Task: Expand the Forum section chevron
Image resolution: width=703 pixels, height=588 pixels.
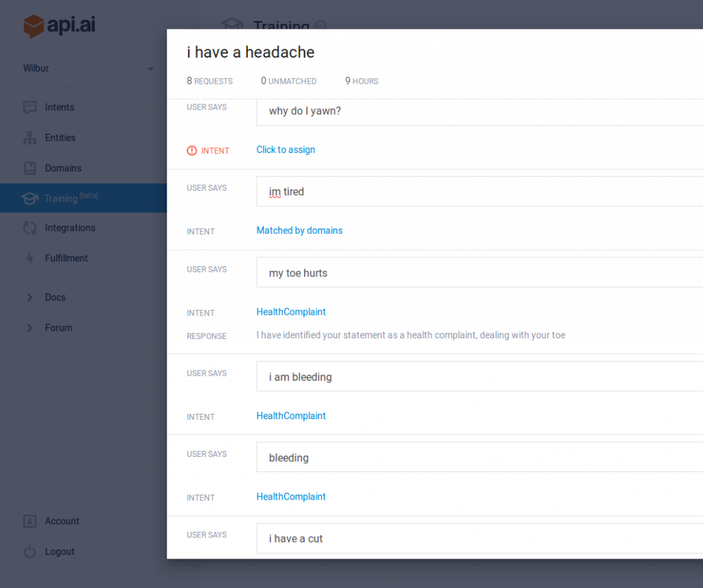Action: point(30,328)
